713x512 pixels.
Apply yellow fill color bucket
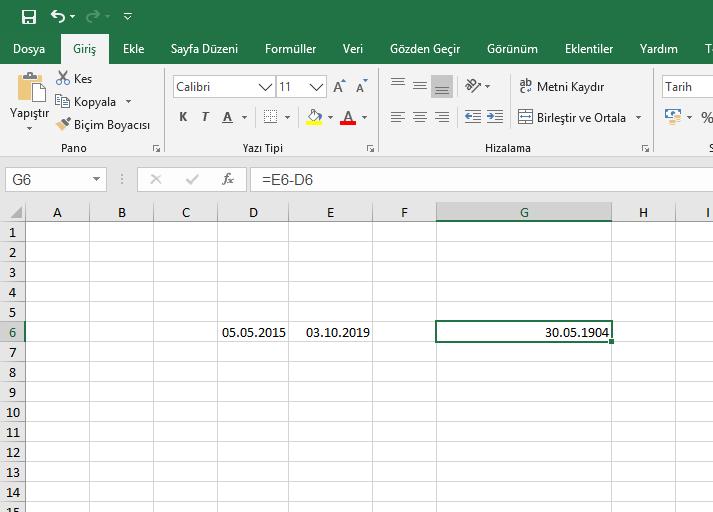314,117
